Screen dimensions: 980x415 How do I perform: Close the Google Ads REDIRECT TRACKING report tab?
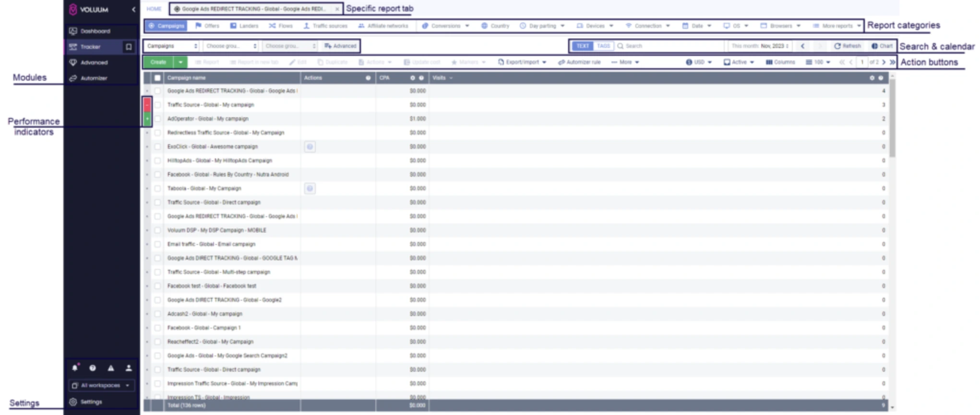pos(337,9)
